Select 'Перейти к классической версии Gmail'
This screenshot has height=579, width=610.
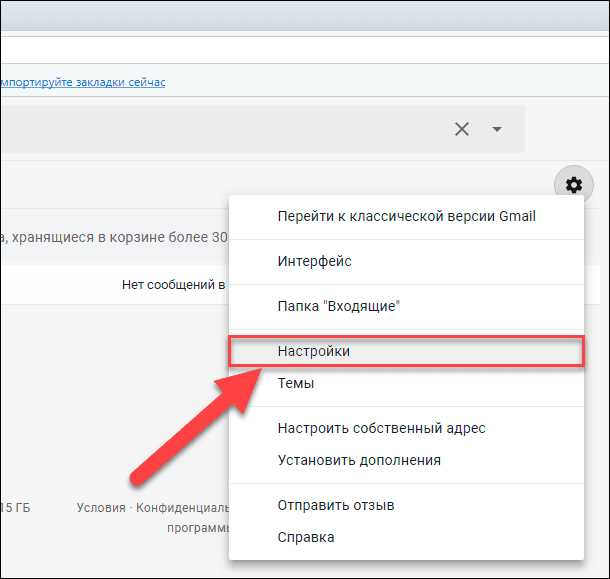click(x=407, y=216)
